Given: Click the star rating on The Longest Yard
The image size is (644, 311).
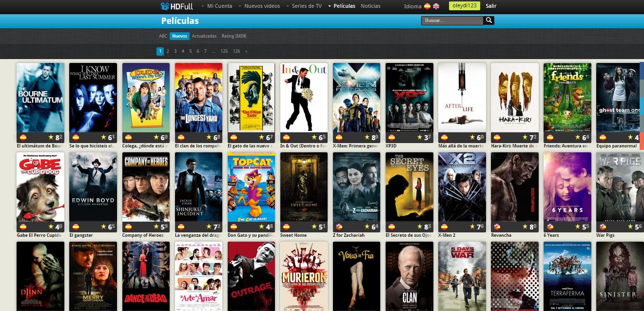Looking at the screenshot, I should [213, 138].
